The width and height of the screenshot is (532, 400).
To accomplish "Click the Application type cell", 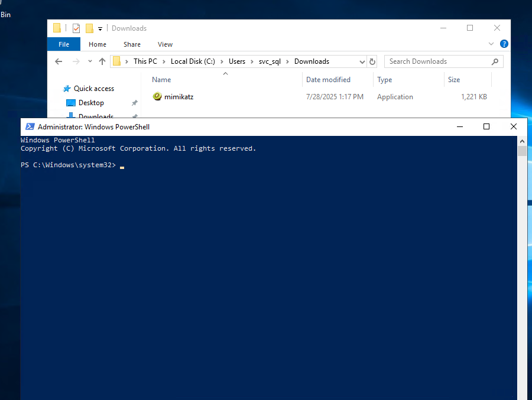I will point(395,97).
